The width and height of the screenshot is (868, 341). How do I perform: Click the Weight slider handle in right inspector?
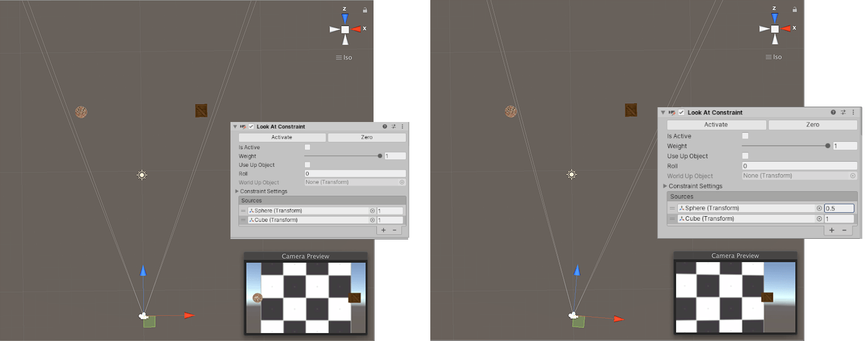click(828, 146)
